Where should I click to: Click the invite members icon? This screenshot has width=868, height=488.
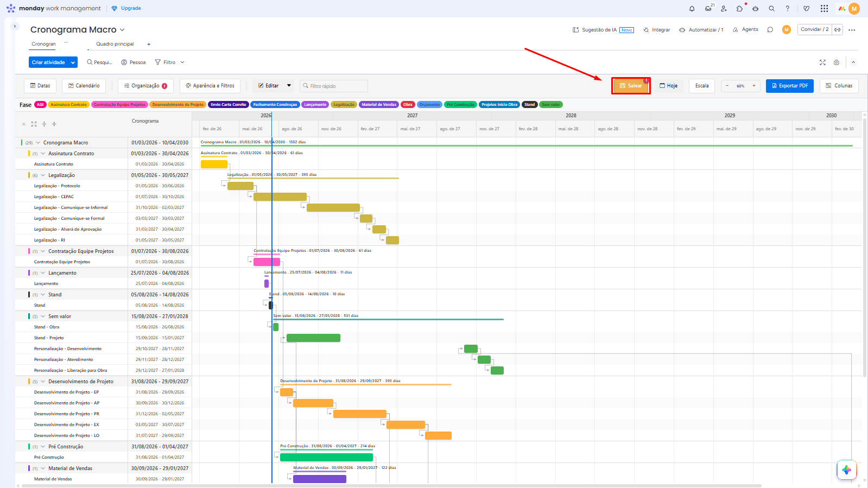[x=724, y=9]
